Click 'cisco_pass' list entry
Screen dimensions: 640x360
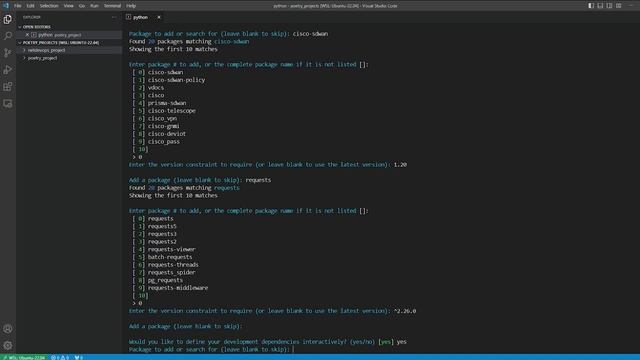tap(164, 142)
